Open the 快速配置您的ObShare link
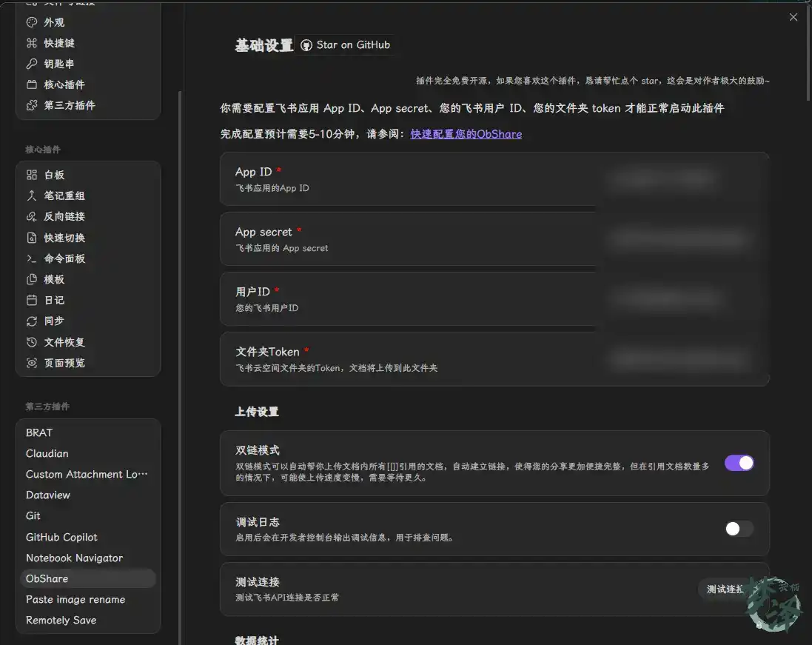 click(466, 134)
